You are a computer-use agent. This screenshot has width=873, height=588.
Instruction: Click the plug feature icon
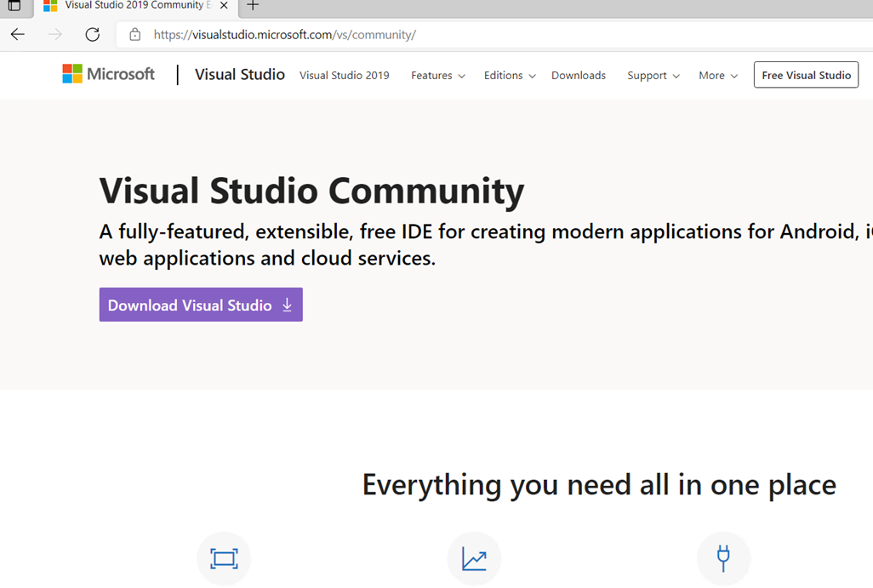(723, 558)
